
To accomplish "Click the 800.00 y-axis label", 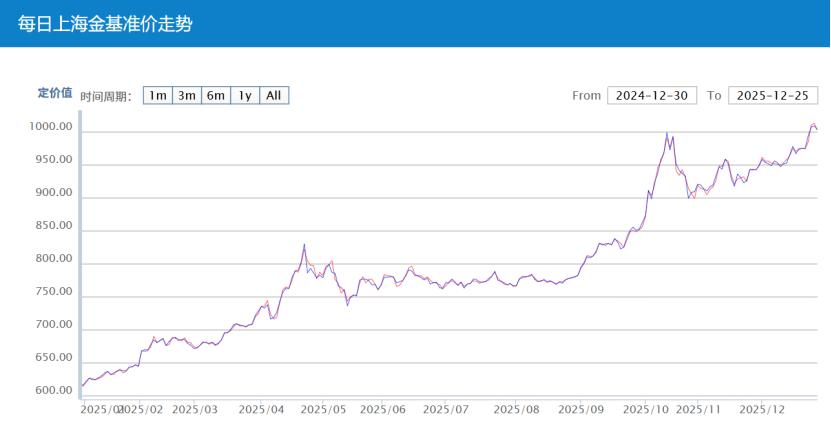I will tap(54, 259).
